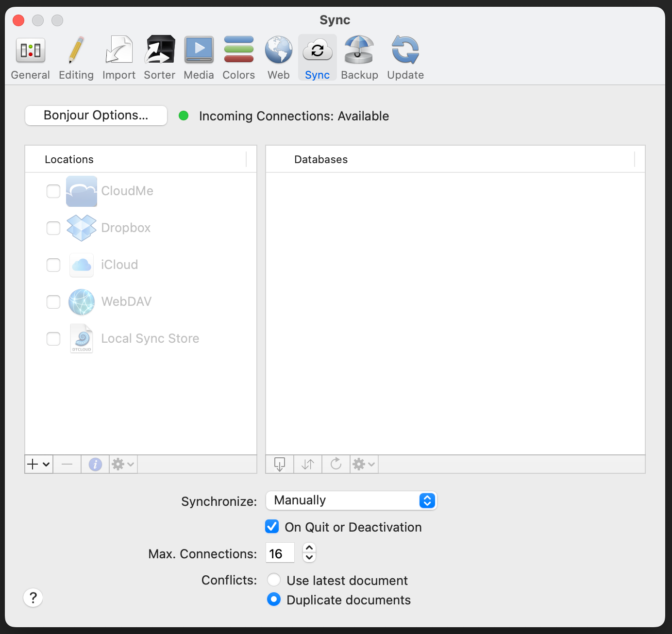Viewport: 672px width, 634px height.
Task: Enable the Dropbox location checkbox
Action: [x=53, y=228]
